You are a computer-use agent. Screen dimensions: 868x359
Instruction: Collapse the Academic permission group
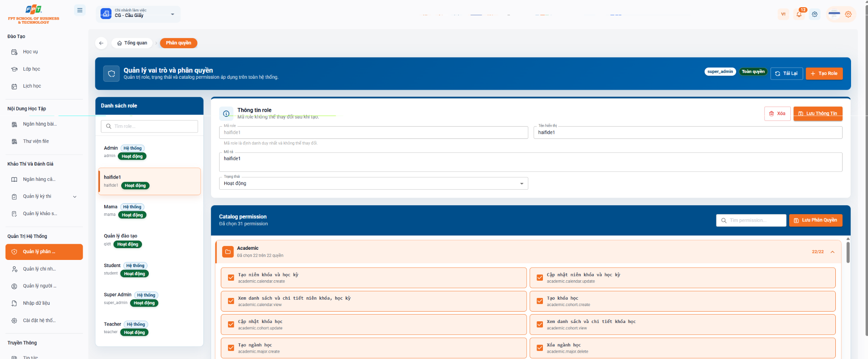pos(832,252)
